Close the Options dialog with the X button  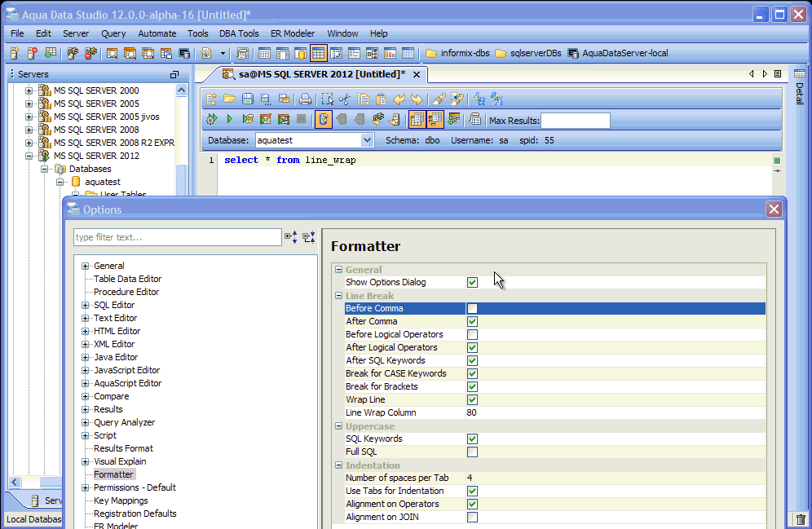[774, 209]
